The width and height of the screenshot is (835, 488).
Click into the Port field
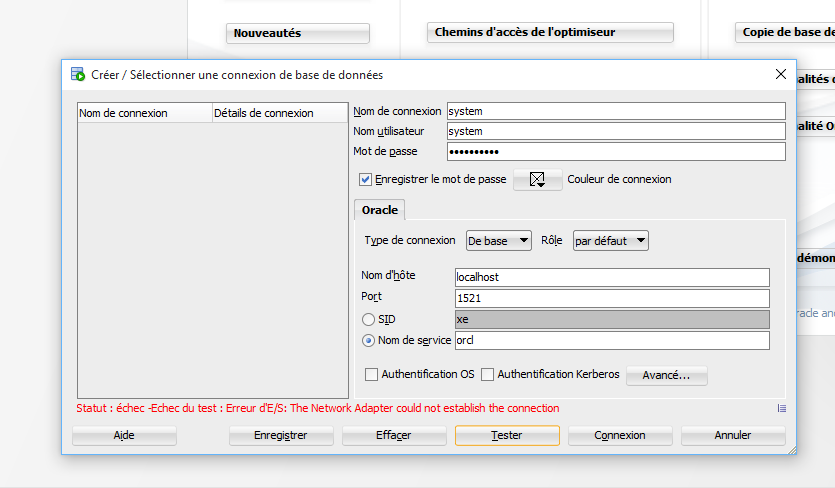pos(611,298)
